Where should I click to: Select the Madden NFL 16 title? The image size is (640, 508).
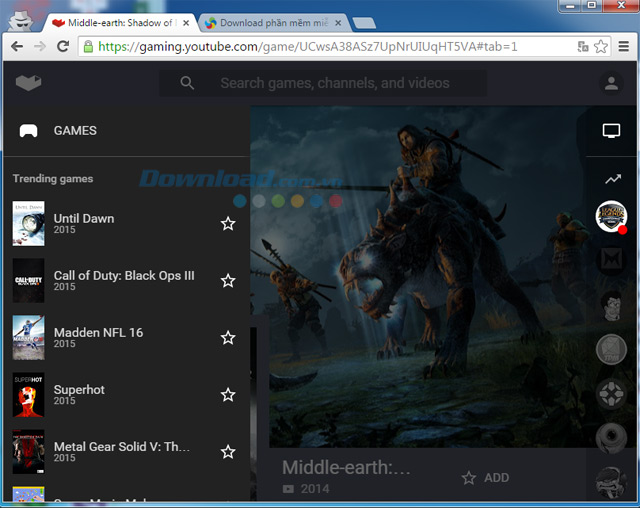98,333
